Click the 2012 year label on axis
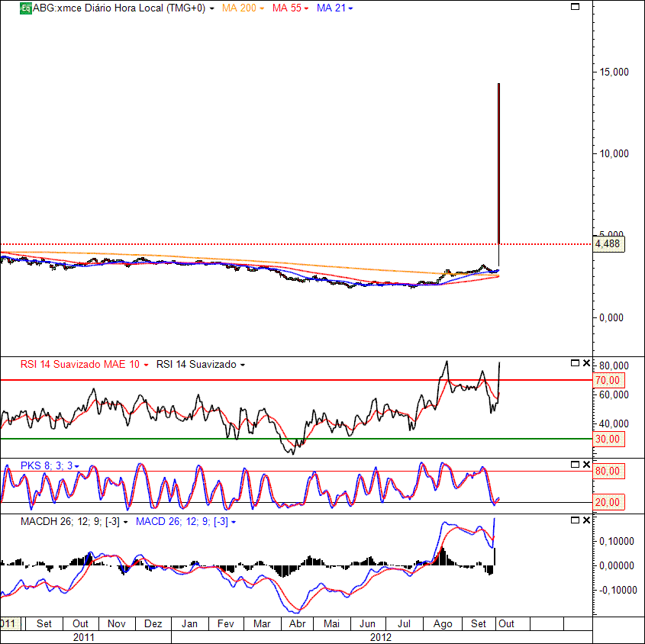 [380, 637]
